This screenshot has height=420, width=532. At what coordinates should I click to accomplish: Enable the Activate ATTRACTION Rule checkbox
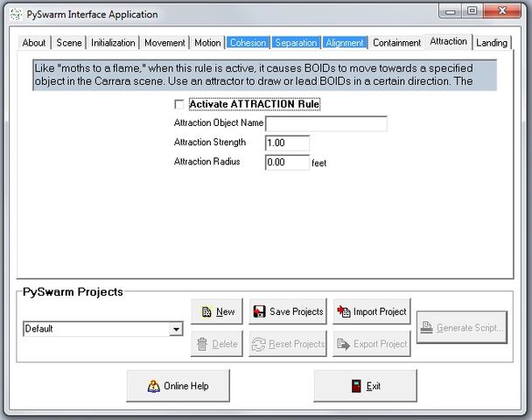tap(178, 104)
